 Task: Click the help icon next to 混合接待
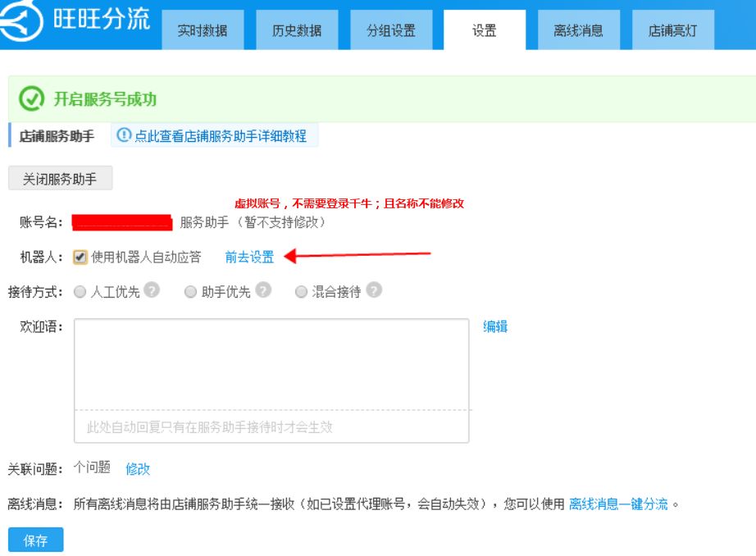point(374,289)
